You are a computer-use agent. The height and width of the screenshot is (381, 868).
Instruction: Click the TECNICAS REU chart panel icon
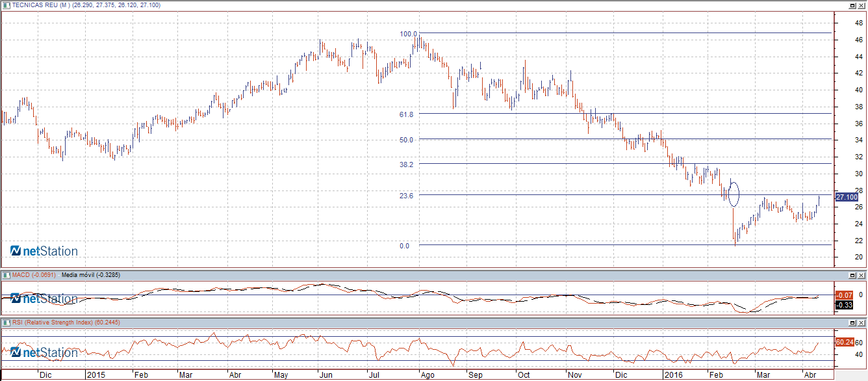pos(6,5)
